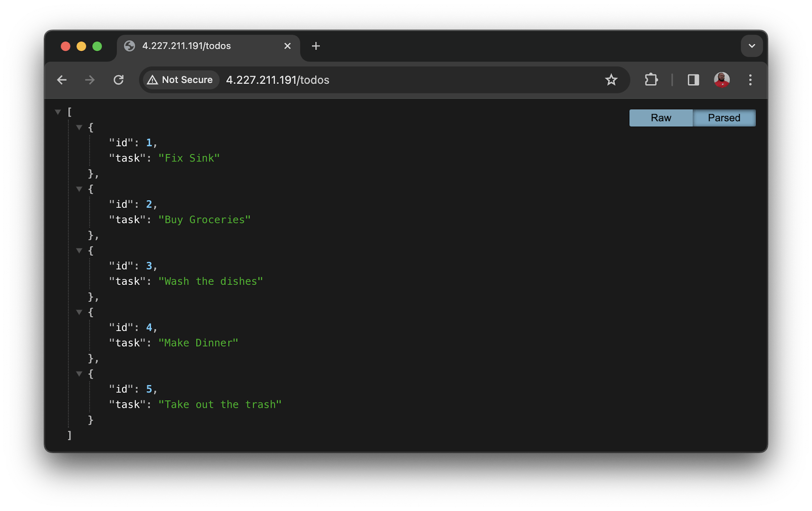The width and height of the screenshot is (812, 511).
Task: Reload the current page
Action: tap(119, 80)
